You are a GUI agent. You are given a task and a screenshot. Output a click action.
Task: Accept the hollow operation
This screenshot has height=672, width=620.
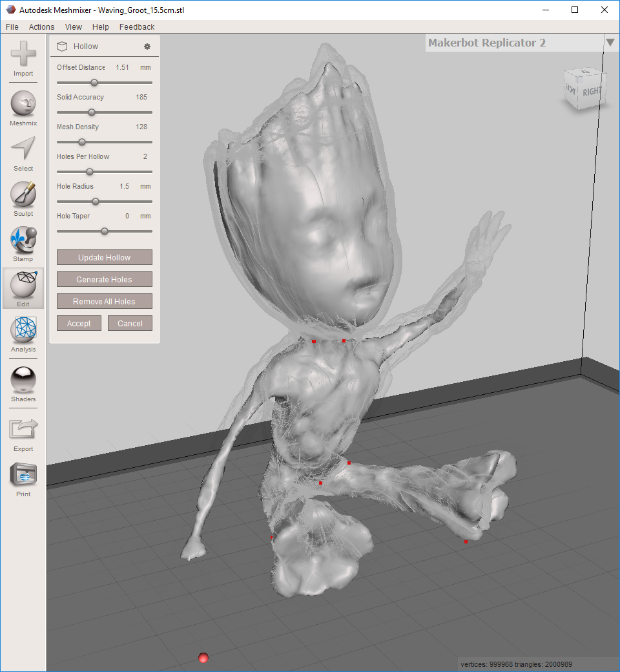point(79,323)
